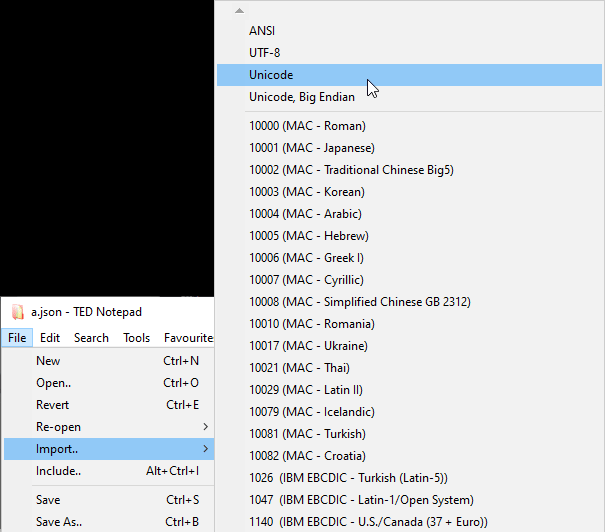Open the File menu
605x532 pixels.
(x=17, y=338)
